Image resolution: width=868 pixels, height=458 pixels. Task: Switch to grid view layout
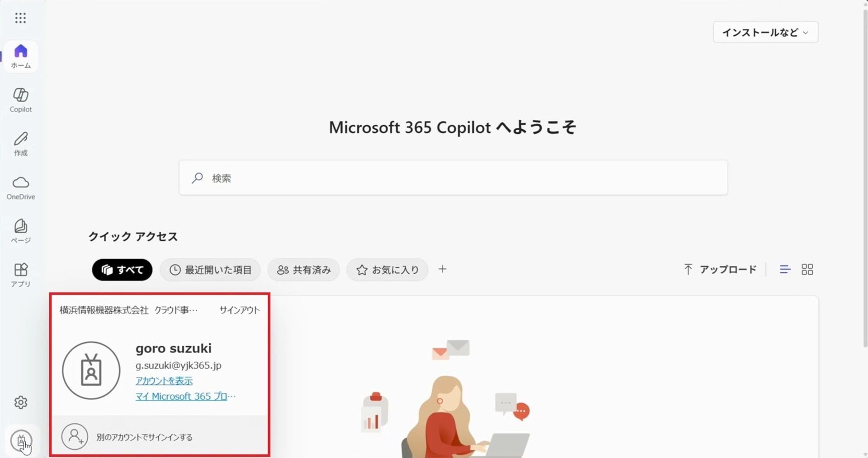[x=807, y=270]
